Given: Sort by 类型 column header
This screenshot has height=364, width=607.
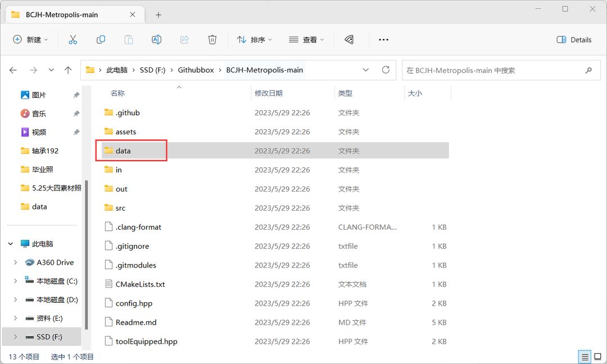Looking at the screenshot, I should 345,93.
